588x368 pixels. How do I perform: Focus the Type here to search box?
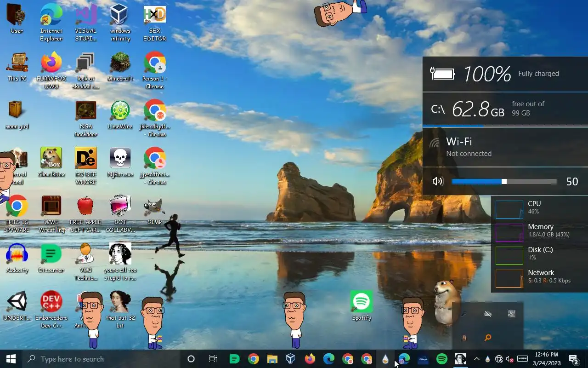tap(101, 359)
